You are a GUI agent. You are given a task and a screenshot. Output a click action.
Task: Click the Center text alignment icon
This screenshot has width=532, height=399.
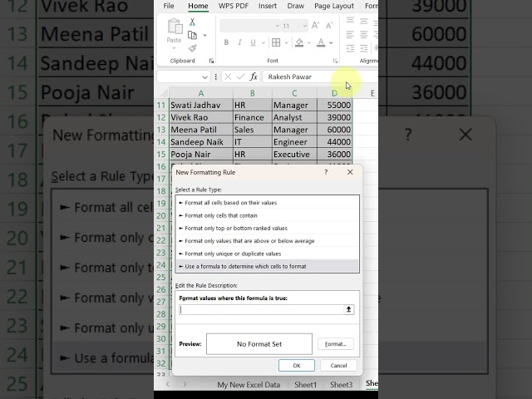tap(364, 35)
